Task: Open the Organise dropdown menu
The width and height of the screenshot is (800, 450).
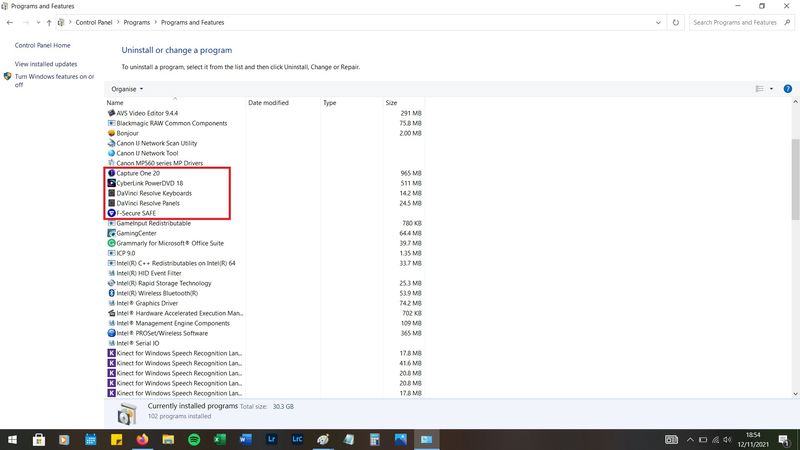Action: (128, 89)
